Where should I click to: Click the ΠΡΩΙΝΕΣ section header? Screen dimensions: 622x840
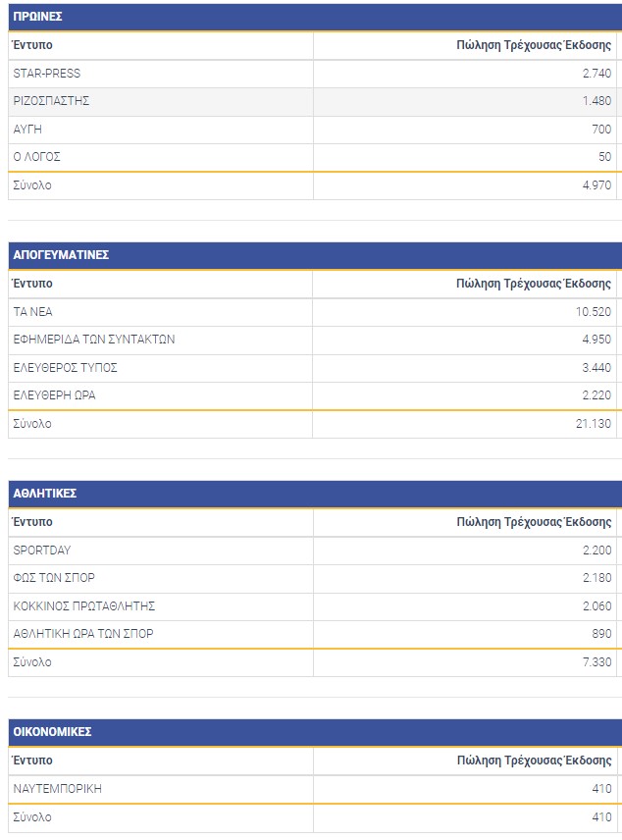point(38,16)
